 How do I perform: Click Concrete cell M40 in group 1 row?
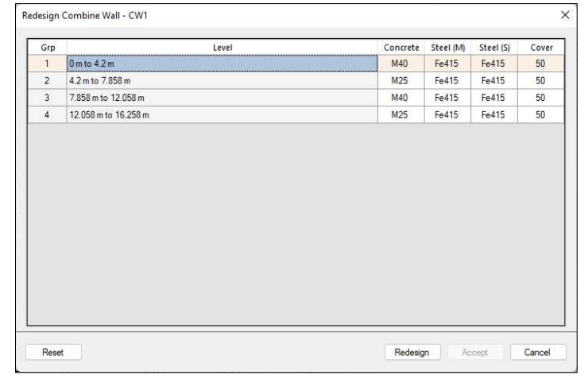click(x=400, y=64)
